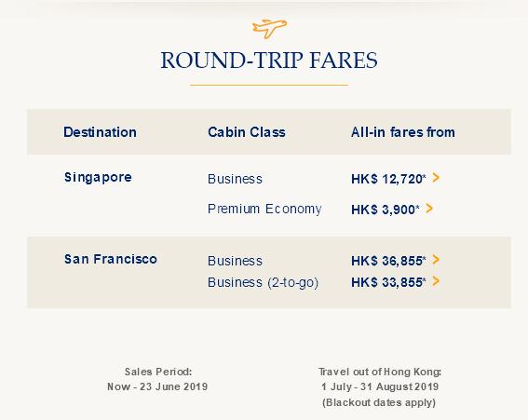Open the arrow beside HK$ 36,855 fare
This screenshot has height=420, width=528.
click(436, 260)
